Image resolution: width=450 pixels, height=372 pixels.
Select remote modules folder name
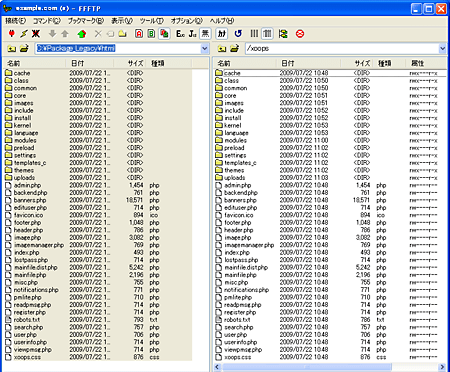(235, 140)
